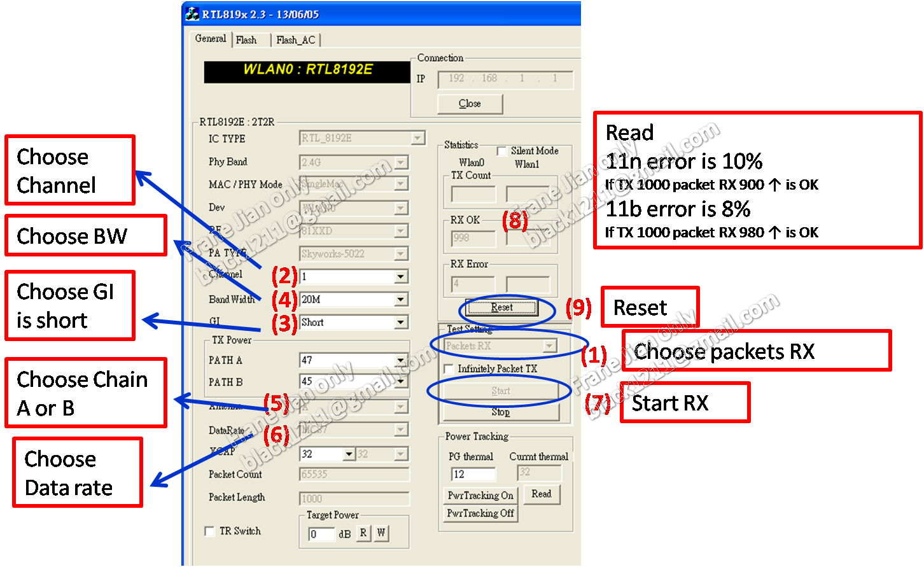Open the PATH A TX power dropdown
The width and height of the screenshot is (924, 567).
(401, 360)
